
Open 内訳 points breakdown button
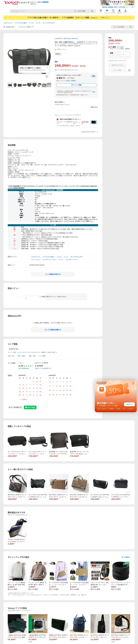pos(93,76)
